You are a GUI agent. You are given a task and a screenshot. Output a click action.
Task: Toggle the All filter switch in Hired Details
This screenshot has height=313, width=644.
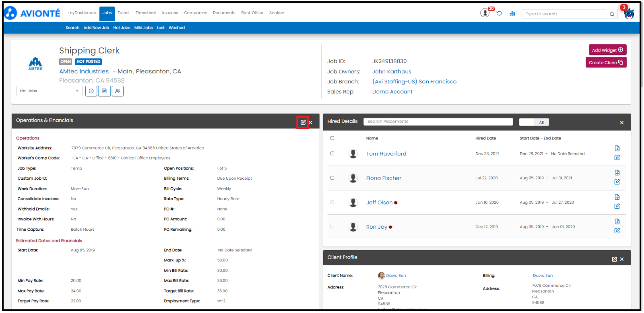pyautogui.click(x=534, y=122)
